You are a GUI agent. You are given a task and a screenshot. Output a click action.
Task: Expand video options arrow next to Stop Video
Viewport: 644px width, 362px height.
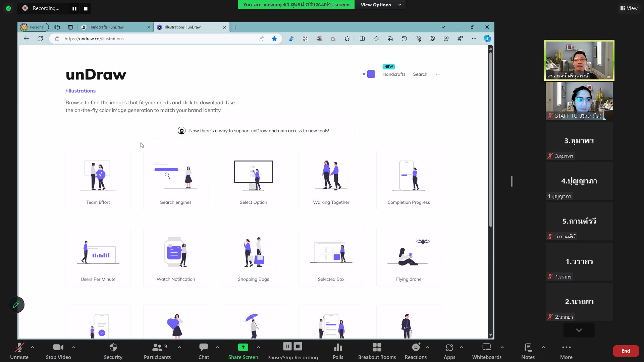(x=74, y=347)
